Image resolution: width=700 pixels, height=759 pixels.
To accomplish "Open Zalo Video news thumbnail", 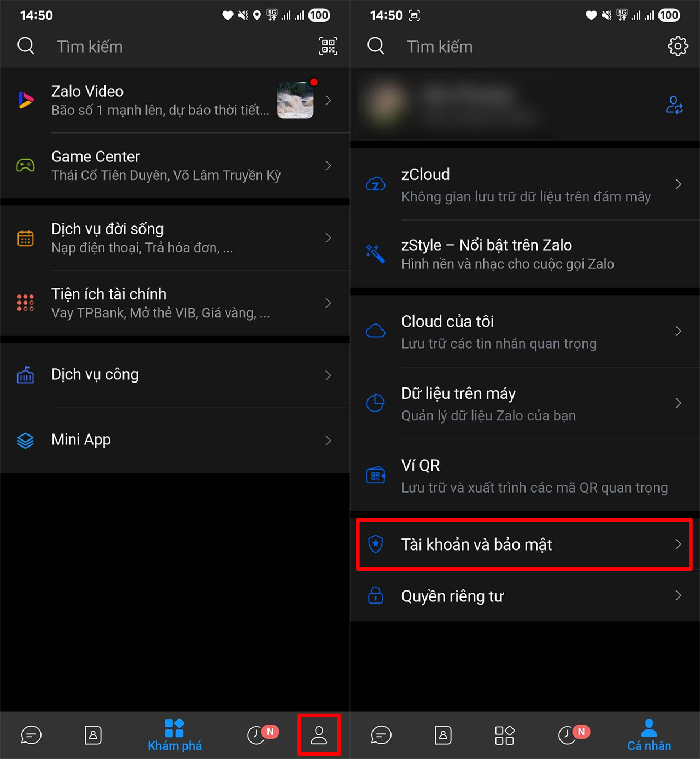I will [x=295, y=100].
